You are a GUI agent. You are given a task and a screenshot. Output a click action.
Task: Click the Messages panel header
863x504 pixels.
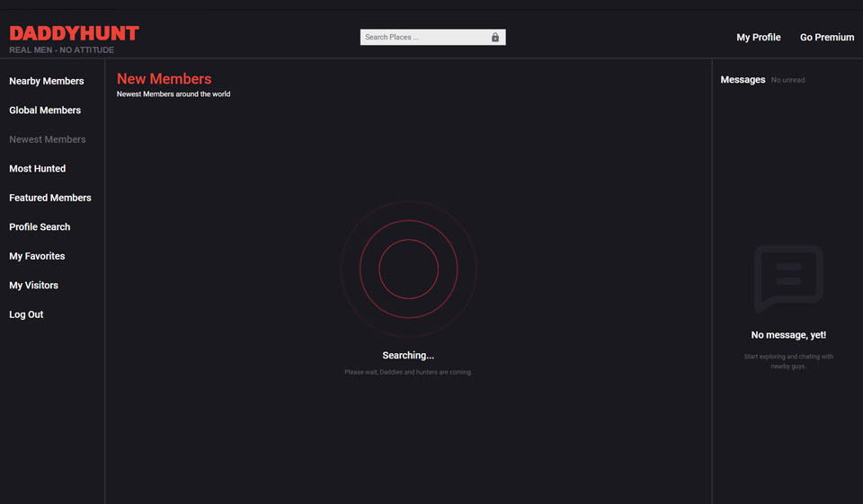(743, 80)
